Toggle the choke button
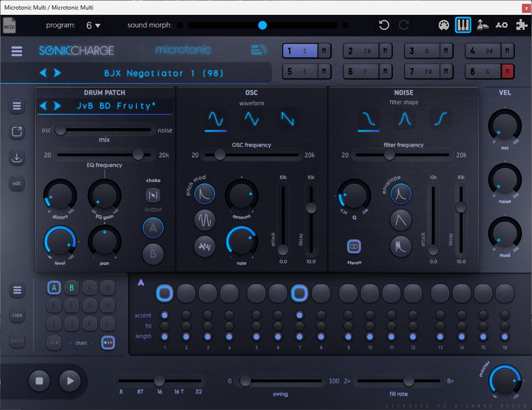The width and height of the screenshot is (532, 410). 153,195
